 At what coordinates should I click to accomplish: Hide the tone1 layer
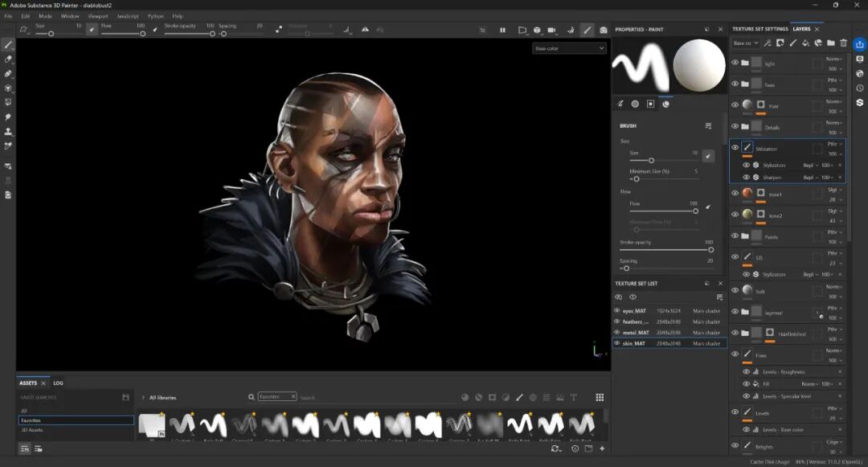(x=735, y=193)
